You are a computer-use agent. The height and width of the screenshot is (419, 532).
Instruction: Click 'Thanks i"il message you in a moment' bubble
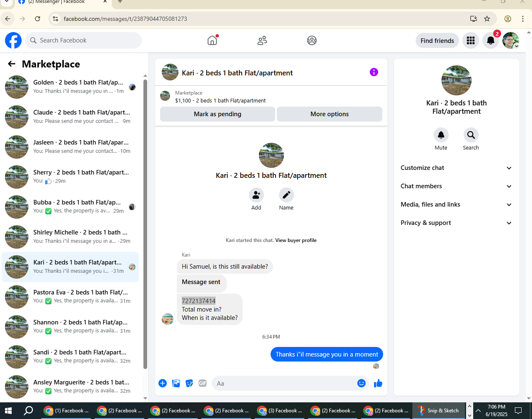coord(327,354)
